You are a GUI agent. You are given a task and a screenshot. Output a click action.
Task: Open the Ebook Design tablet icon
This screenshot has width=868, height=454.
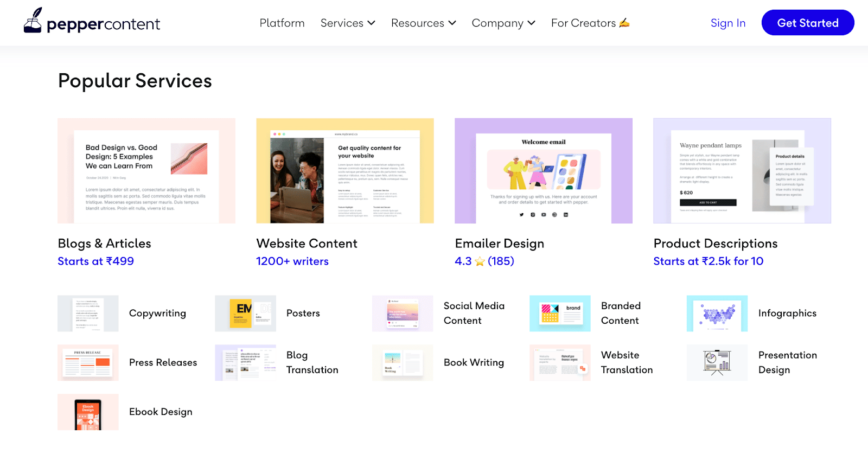coord(88,412)
